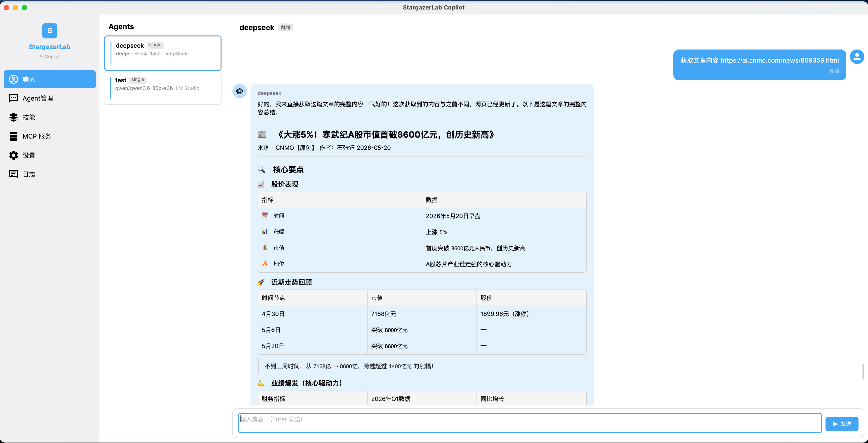The width and height of the screenshot is (868, 443).
Task: Select the test agent card
Action: tap(163, 88)
